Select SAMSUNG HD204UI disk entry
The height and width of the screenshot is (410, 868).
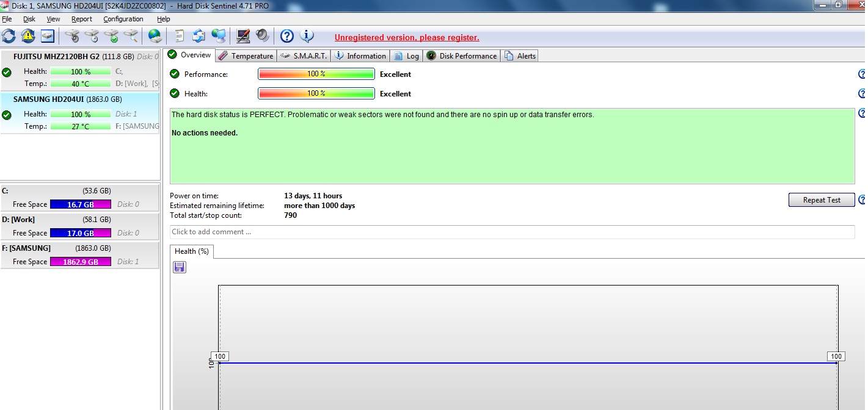click(x=80, y=113)
